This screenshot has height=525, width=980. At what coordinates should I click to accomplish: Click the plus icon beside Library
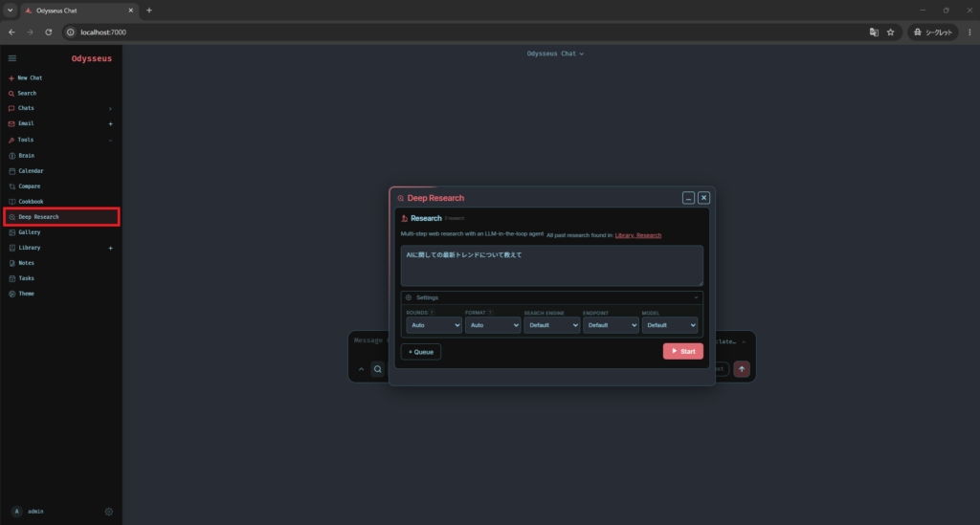[111, 248]
